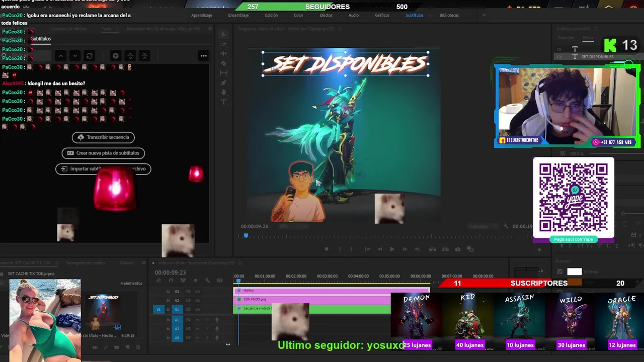Viewport: 644px width, 362px height.
Task: Select the Hand tool
Action: [224, 93]
